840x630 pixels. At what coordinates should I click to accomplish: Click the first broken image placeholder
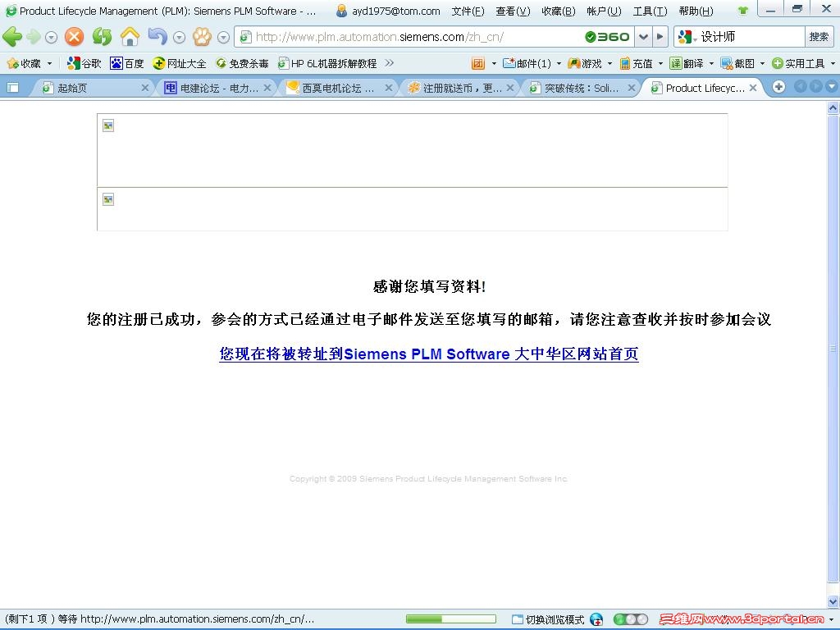[108, 126]
